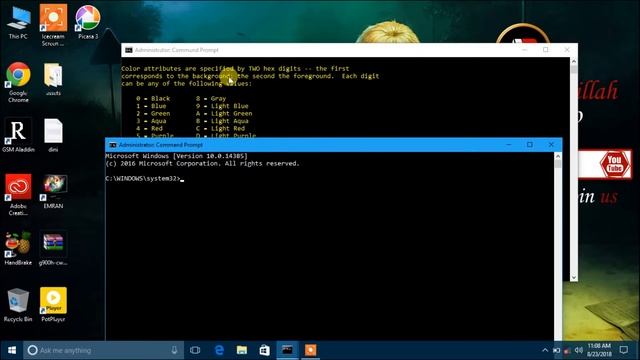Select the g900h WinRAR archive icon

point(53,249)
